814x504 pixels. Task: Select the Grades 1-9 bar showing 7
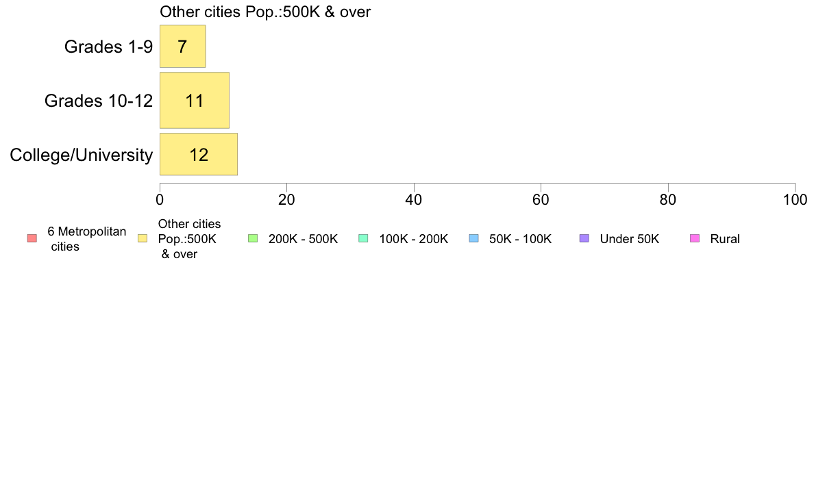[183, 46]
